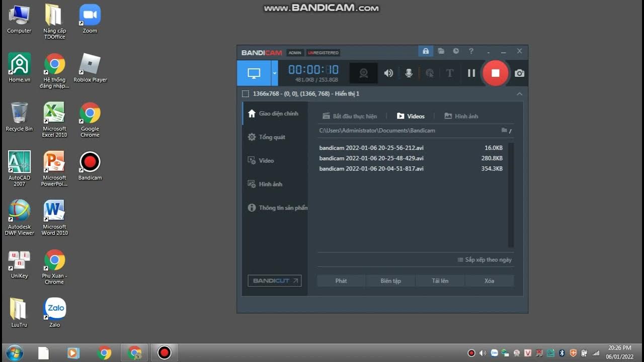Toggle the microphone icon

(x=409, y=73)
